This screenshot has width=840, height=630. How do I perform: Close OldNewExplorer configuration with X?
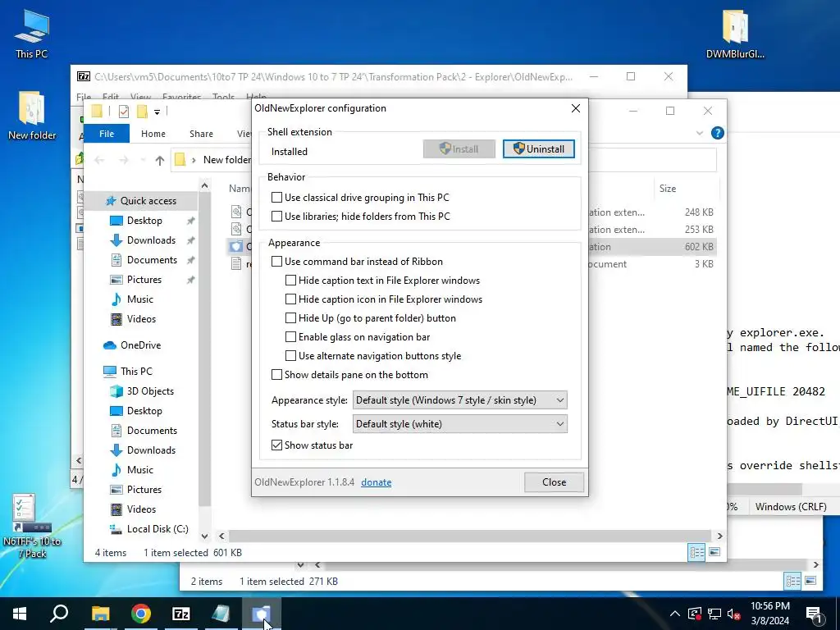576,108
